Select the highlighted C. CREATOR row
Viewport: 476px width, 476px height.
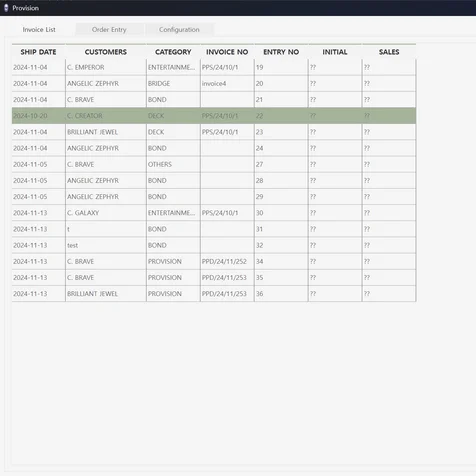(214, 116)
